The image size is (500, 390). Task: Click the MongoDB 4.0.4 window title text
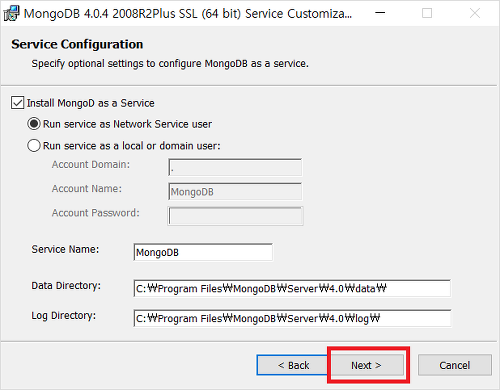[188, 14]
